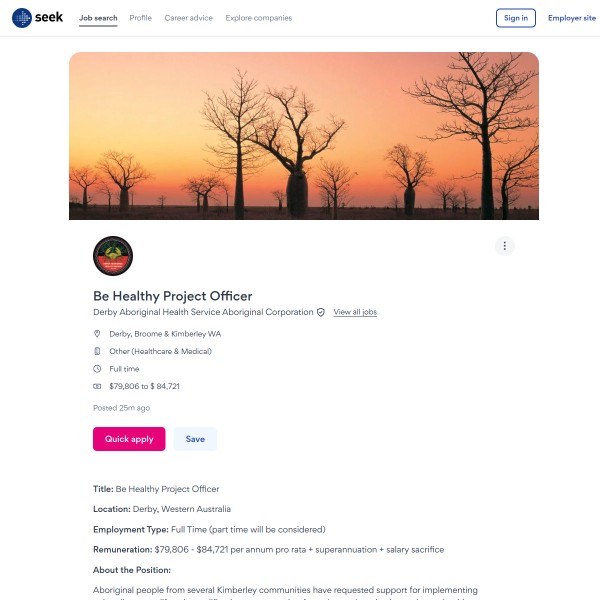The image size is (600, 600).
Task: Go to Career advice
Action: tap(188, 18)
